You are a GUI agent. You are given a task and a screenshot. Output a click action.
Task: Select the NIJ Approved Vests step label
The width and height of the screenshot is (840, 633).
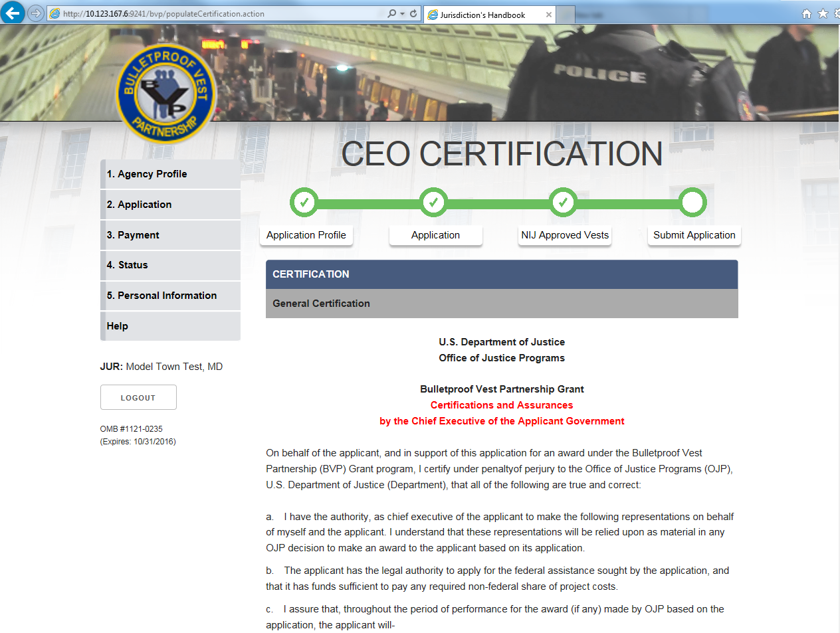pos(565,235)
